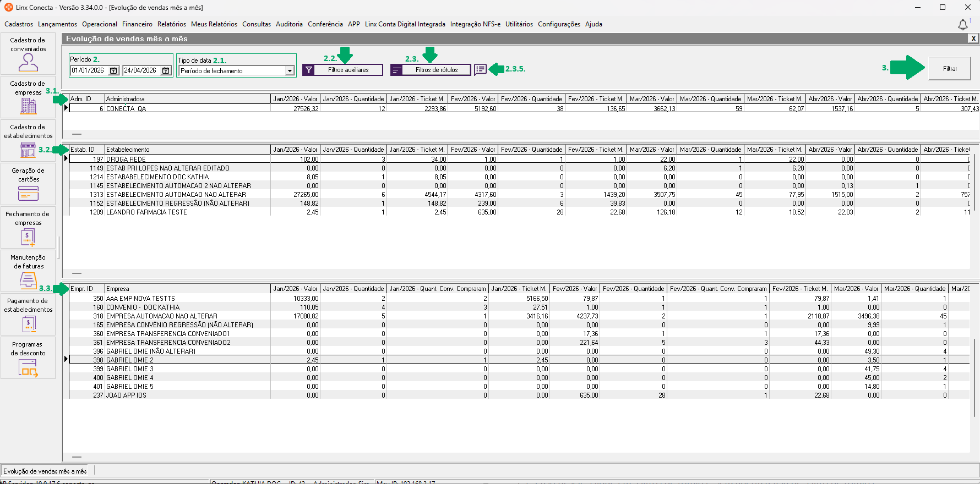Select EMPRESA TRANSFERENCIA CONVENIADO1 row

click(x=519, y=334)
